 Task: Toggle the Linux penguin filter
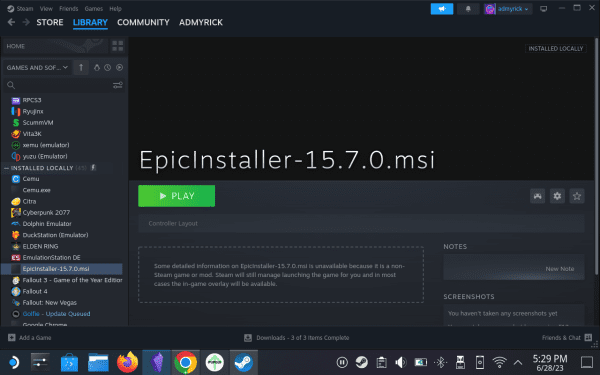96,67
